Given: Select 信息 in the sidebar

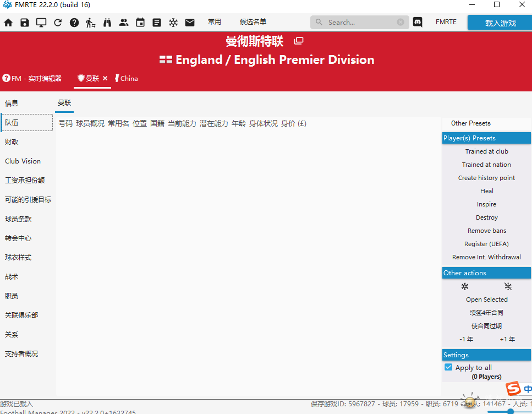Looking at the screenshot, I should [x=12, y=103].
